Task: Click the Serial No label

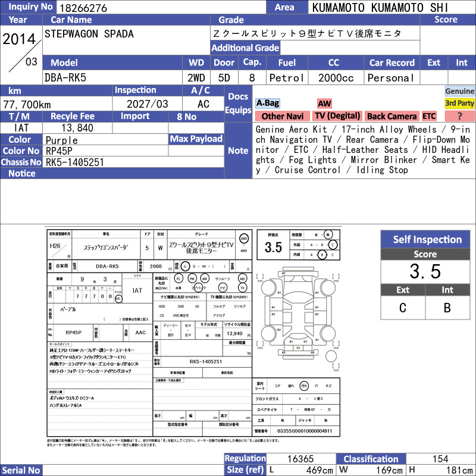Action: 21,470
